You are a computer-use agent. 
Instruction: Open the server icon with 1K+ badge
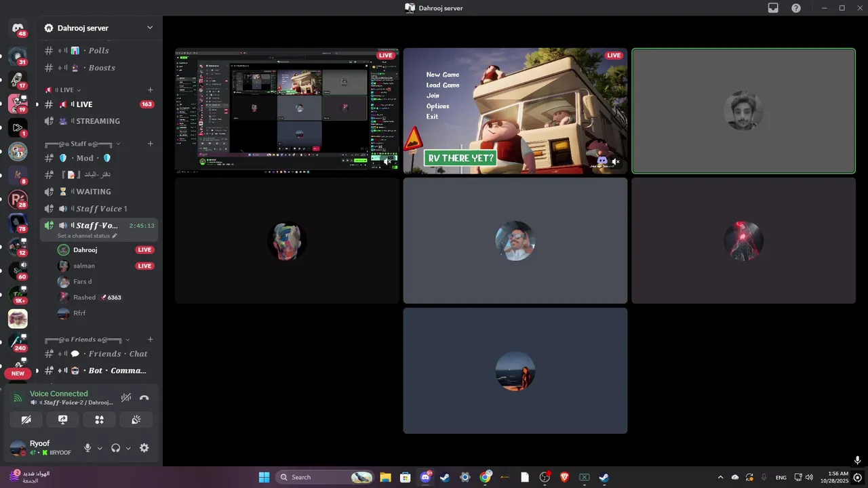pyautogui.click(x=18, y=295)
